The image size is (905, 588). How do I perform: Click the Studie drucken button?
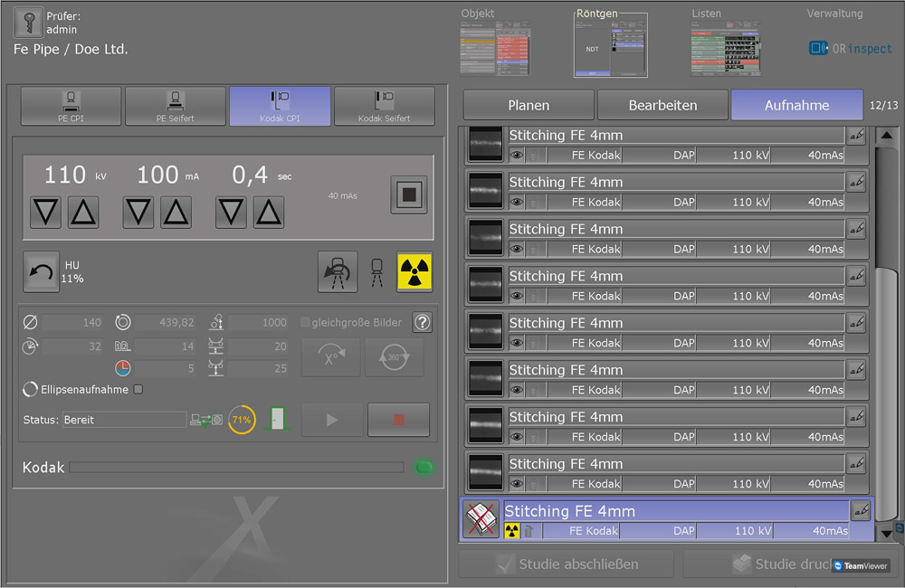coord(793,564)
